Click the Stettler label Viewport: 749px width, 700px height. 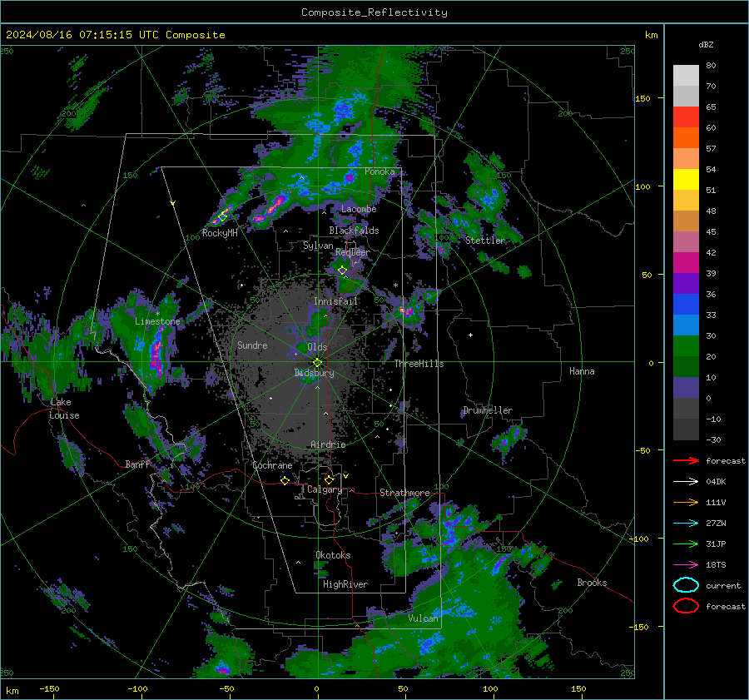point(485,241)
